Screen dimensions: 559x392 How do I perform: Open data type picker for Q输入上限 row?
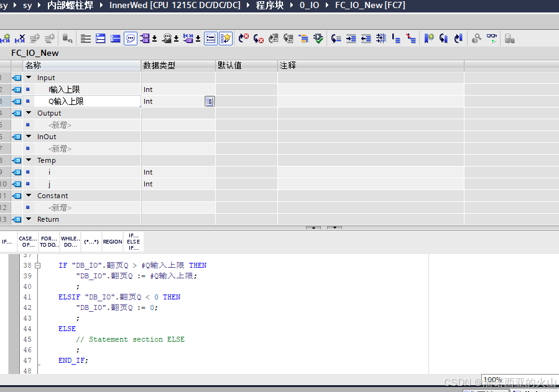click(x=210, y=101)
